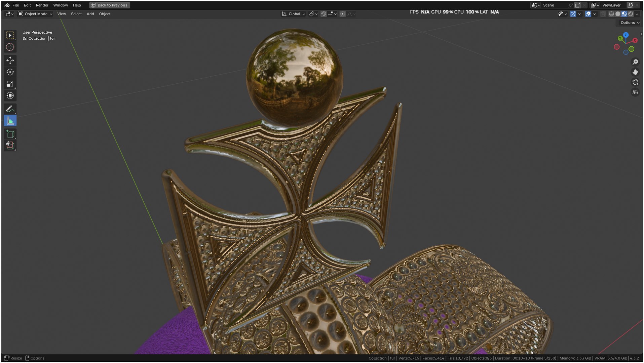Screen dimensions: 644x363
Task: Click the viewport zoom magnifier icon
Action: point(635,62)
